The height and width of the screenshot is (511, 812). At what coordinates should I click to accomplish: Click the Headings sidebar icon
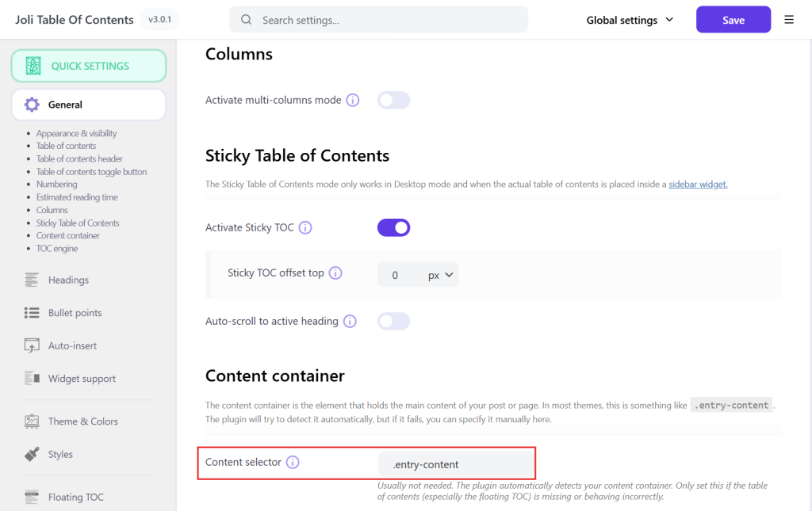click(32, 280)
